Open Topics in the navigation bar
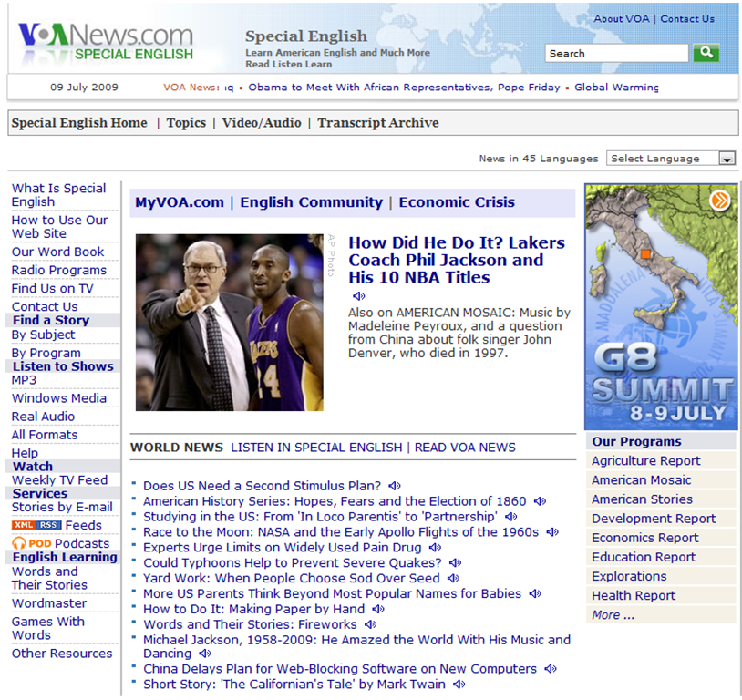This screenshot has width=742, height=700. point(186,123)
